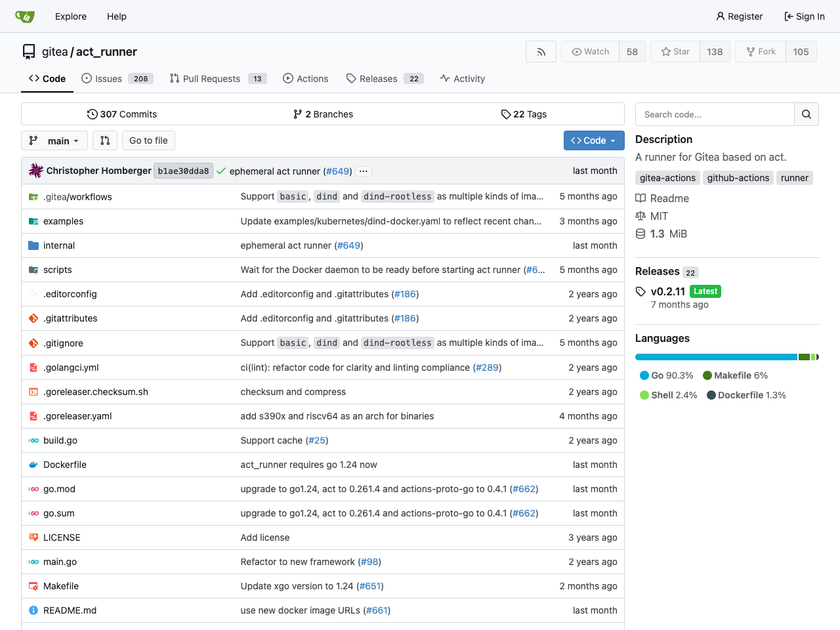Open the main branch selector dropdown
Viewport: 840px width, 630px height.
(x=54, y=140)
